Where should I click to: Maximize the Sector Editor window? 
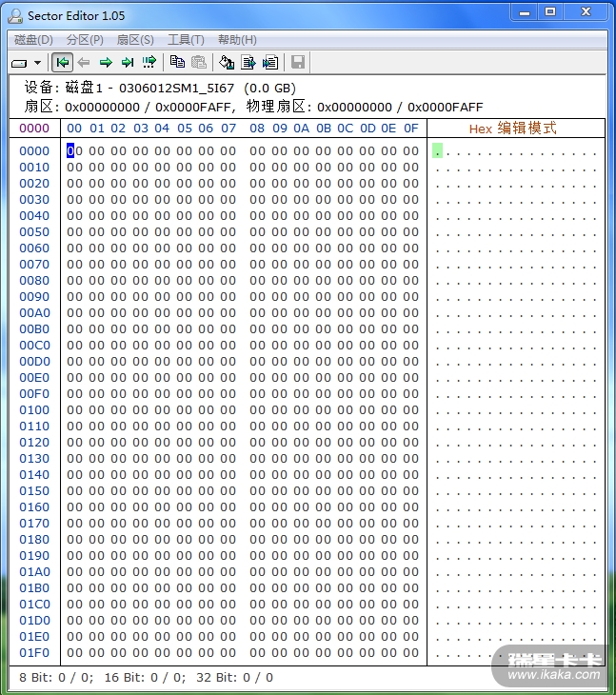pos(550,12)
